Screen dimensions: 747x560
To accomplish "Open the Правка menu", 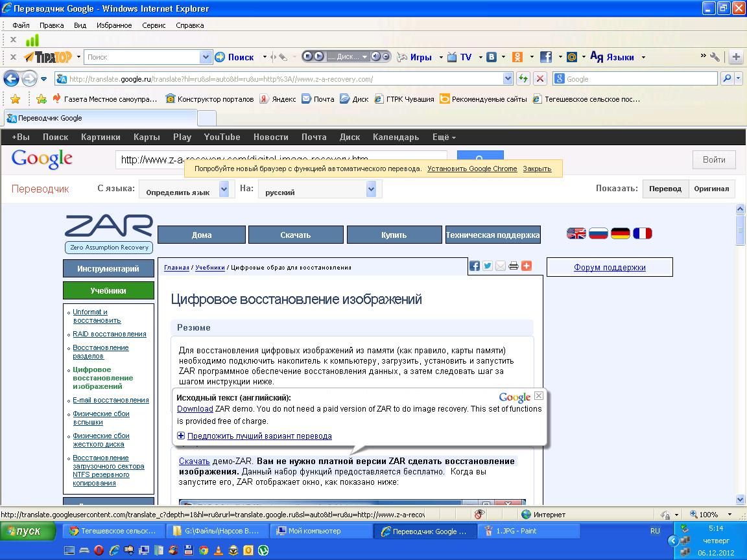I will pyautogui.click(x=51, y=25).
